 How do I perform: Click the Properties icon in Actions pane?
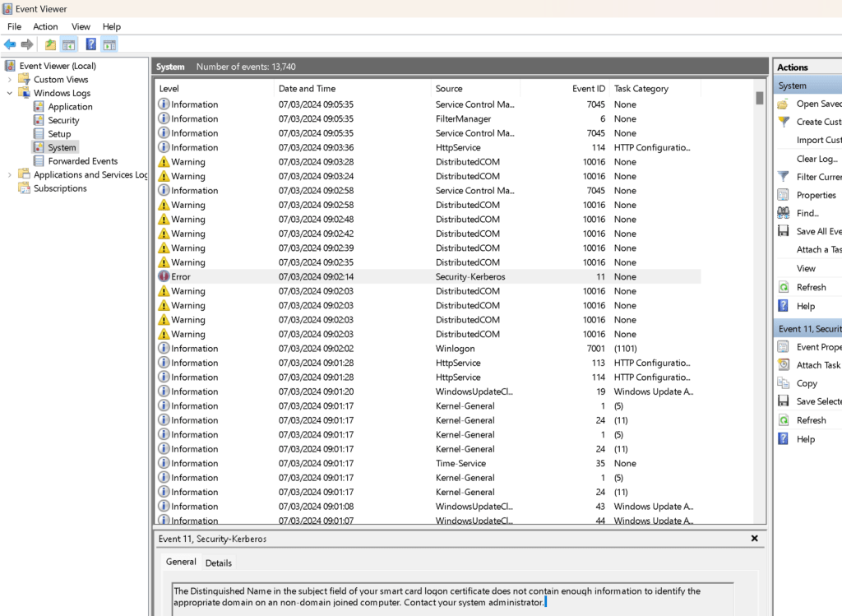coord(784,195)
